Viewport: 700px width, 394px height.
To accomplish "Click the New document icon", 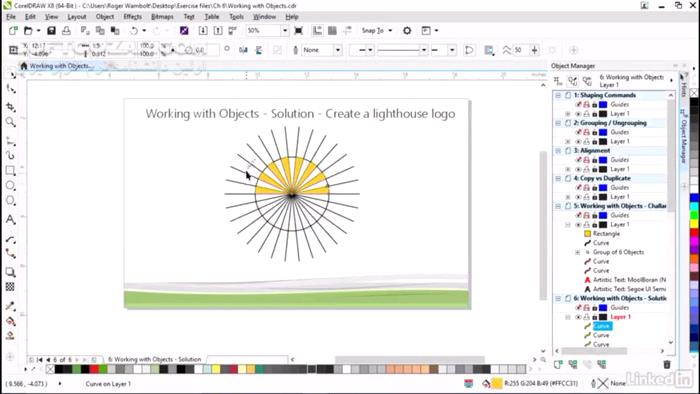I will click(x=13, y=30).
